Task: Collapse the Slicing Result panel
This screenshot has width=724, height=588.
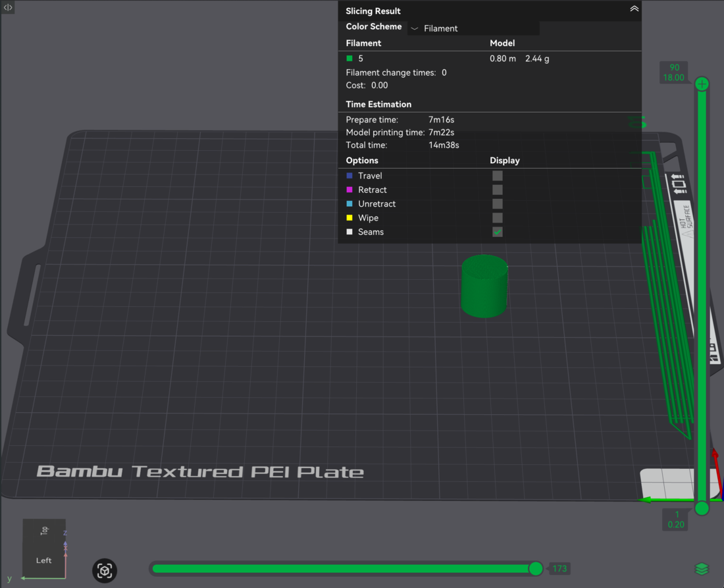Action: [x=634, y=9]
